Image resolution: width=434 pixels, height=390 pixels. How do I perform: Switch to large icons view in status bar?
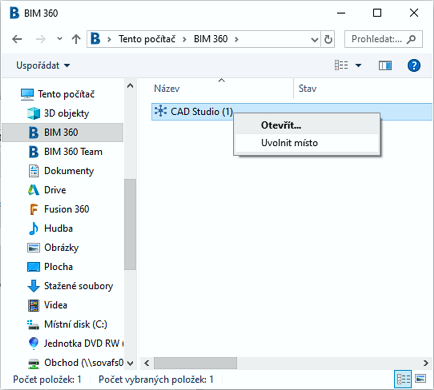[x=421, y=379]
